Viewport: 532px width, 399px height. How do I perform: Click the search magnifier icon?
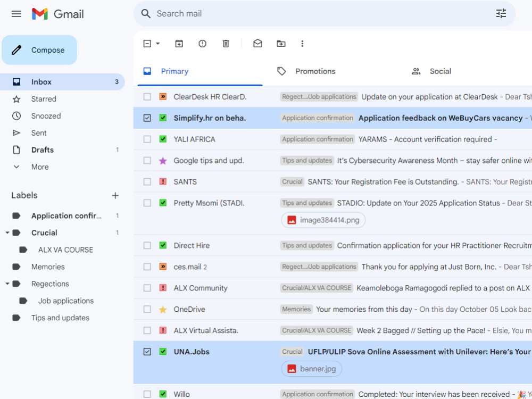[x=146, y=14]
